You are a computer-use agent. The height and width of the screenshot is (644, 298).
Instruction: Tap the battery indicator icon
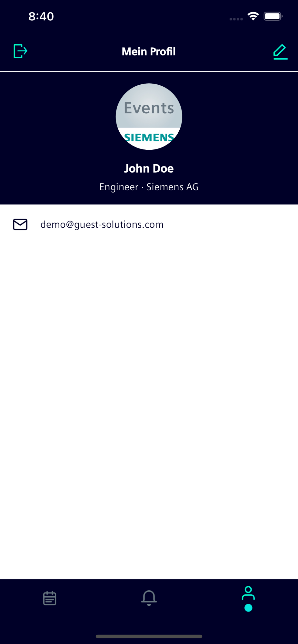(x=273, y=16)
